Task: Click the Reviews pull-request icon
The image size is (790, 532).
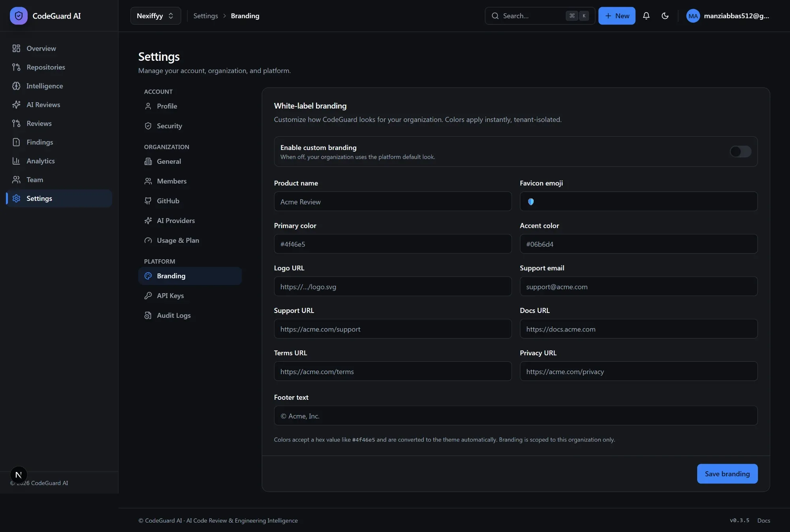Action: click(x=16, y=124)
